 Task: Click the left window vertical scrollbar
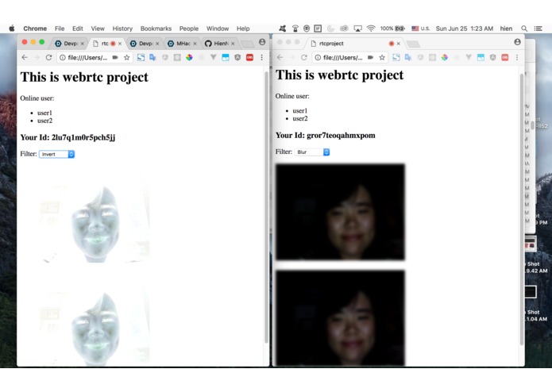click(x=267, y=207)
